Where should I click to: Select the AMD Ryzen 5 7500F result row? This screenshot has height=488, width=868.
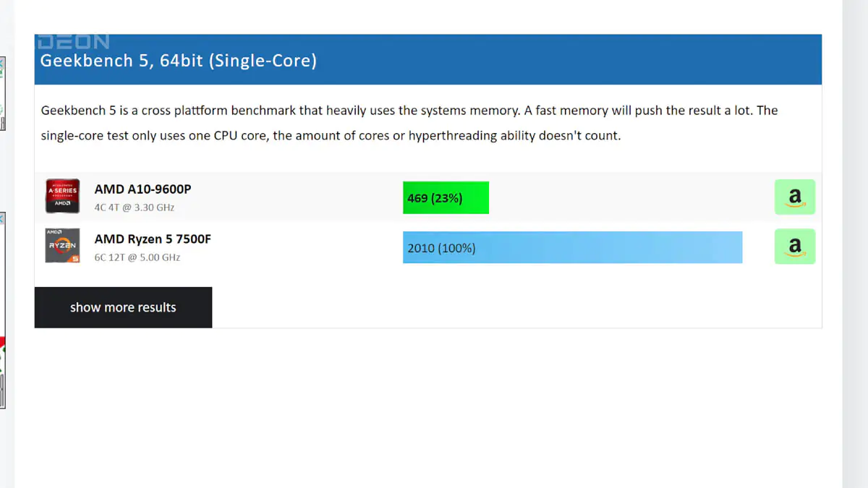[428, 247]
